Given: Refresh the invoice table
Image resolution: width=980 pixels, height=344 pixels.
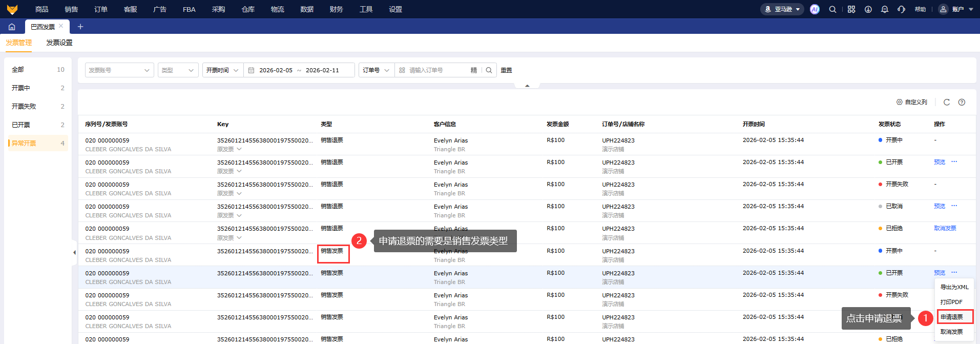Looking at the screenshot, I should click(947, 102).
